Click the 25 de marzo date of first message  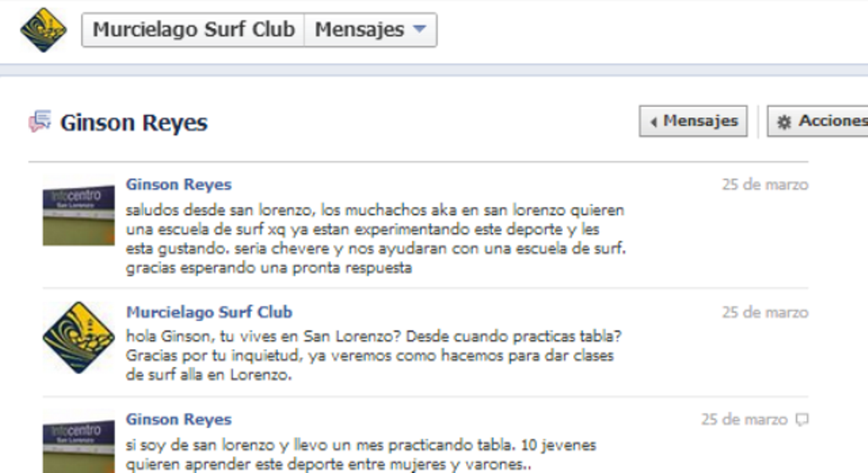coord(765,185)
